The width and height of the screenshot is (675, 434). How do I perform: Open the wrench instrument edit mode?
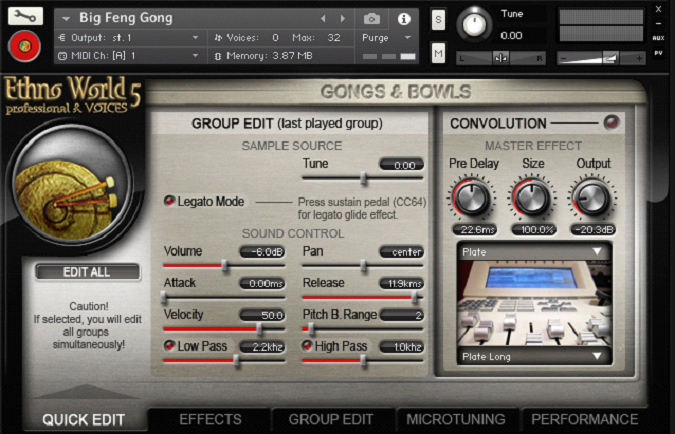pyautogui.click(x=25, y=16)
